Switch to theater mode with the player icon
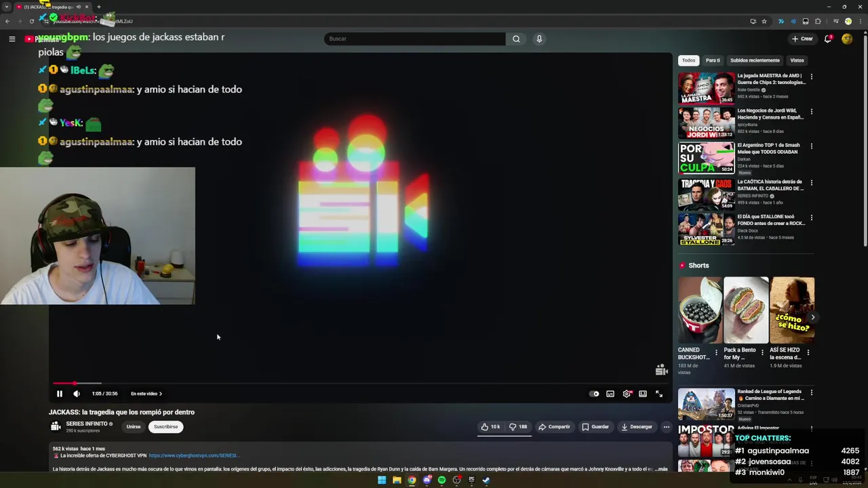The width and height of the screenshot is (868, 488). tap(643, 394)
